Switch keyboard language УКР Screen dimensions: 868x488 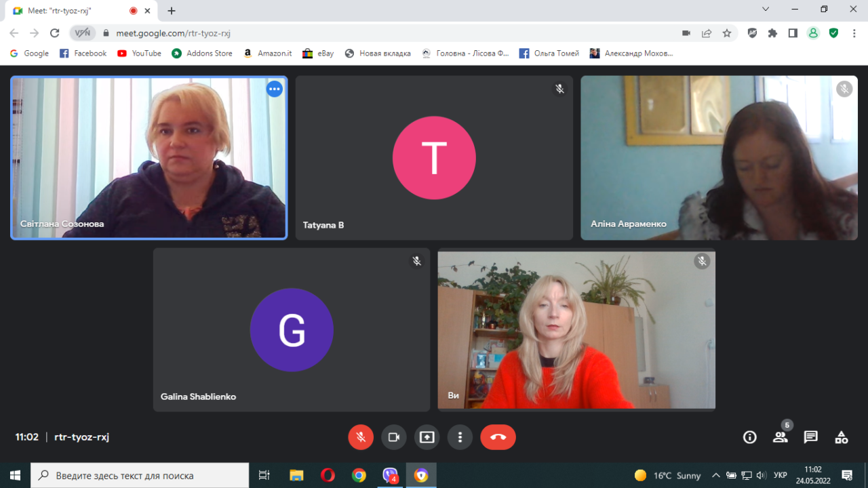point(781,475)
